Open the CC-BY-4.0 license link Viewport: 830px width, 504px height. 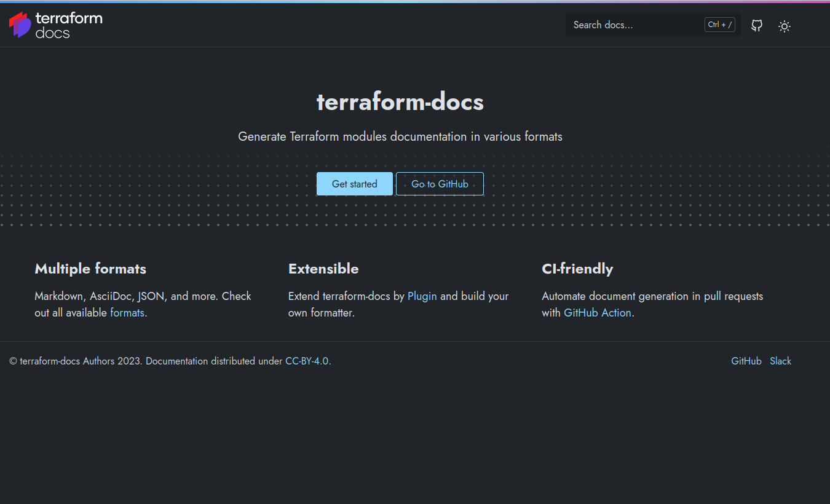tap(307, 361)
